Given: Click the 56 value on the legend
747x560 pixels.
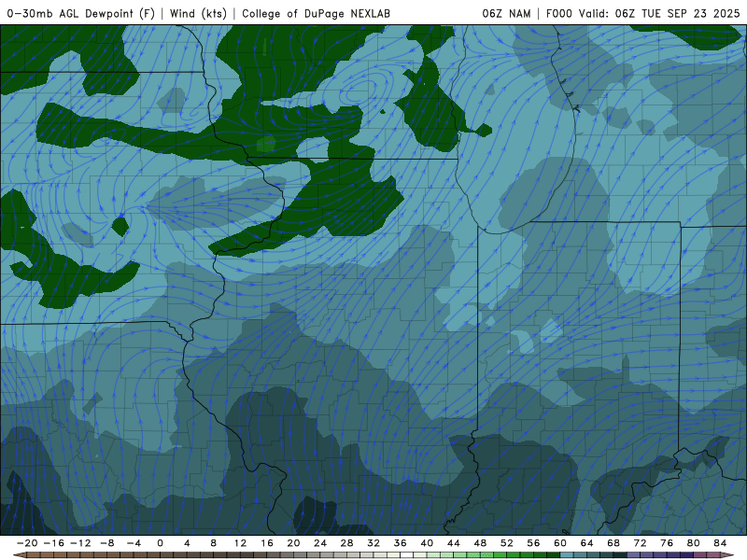Looking at the screenshot, I should [x=533, y=543].
